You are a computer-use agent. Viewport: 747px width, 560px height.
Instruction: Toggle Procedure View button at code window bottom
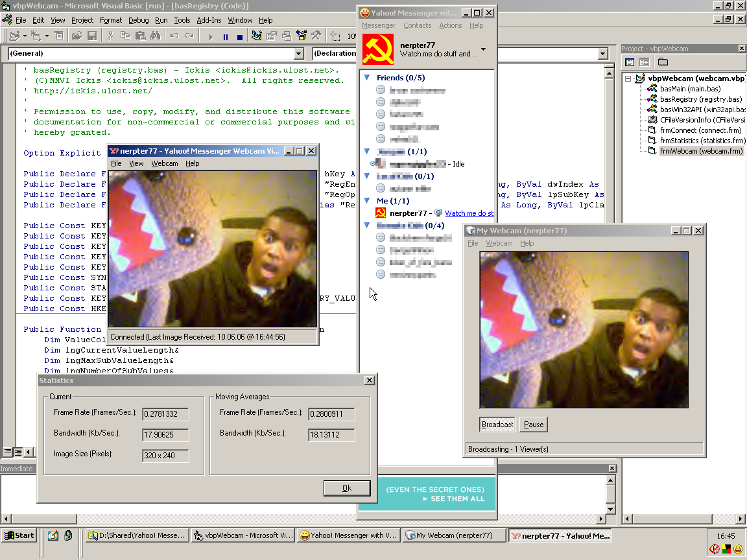(8, 451)
